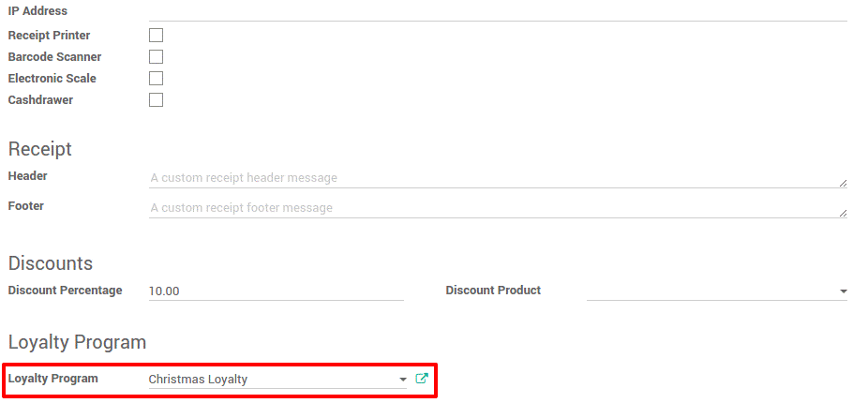The image size is (868, 403).
Task: Click the empty Discount Product input field
Action: [x=708, y=291]
